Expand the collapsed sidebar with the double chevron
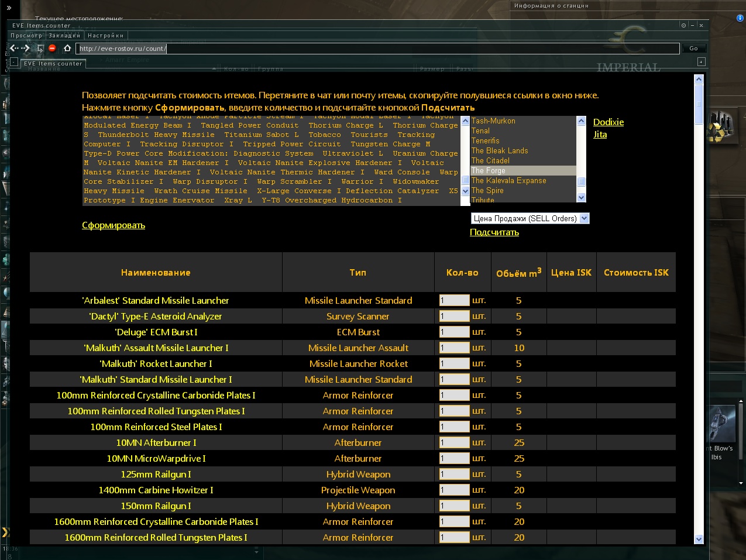The width and height of the screenshot is (746, 560). [9, 8]
